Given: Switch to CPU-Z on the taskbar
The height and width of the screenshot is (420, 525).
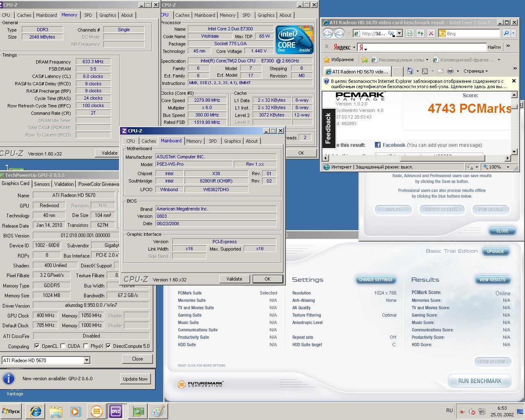Looking at the screenshot, I should pyautogui.click(x=116, y=411).
